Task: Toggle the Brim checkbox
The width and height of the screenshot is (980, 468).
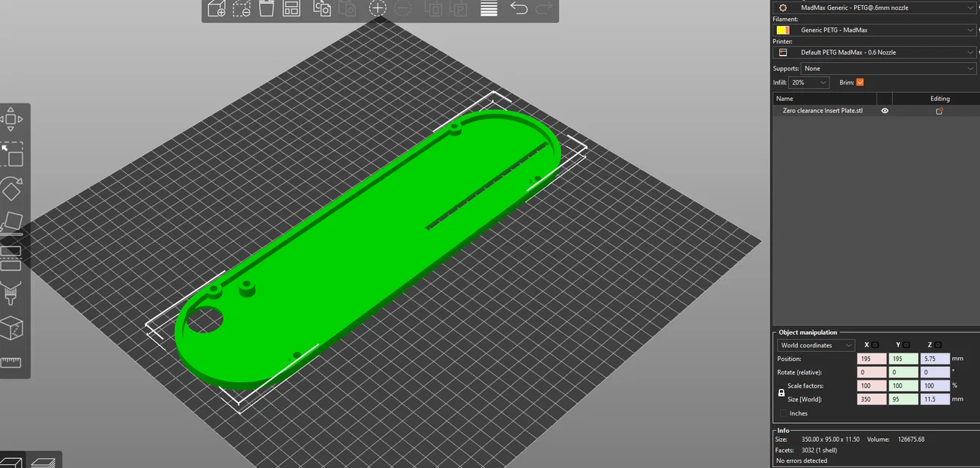Action: pyautogui.click(x=860, y=82)
